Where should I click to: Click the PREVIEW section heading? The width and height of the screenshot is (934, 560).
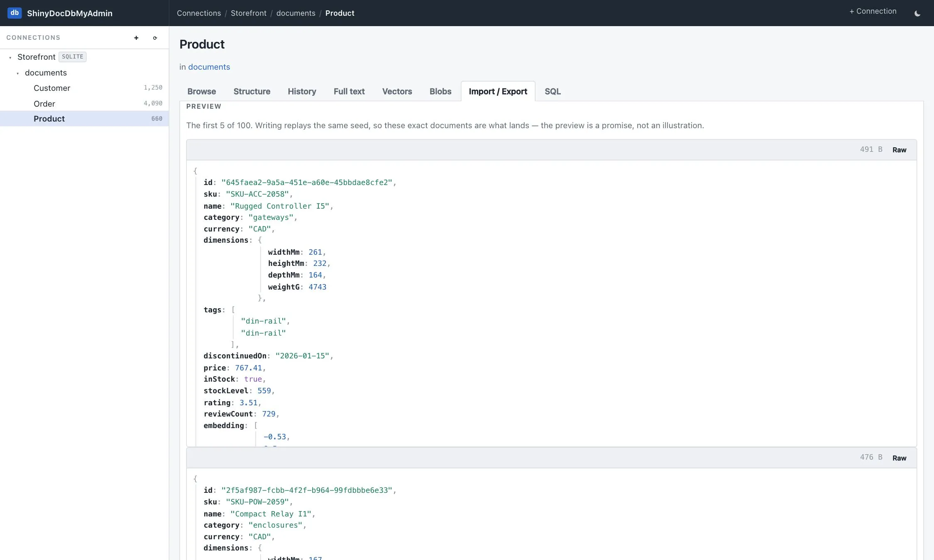204,107
